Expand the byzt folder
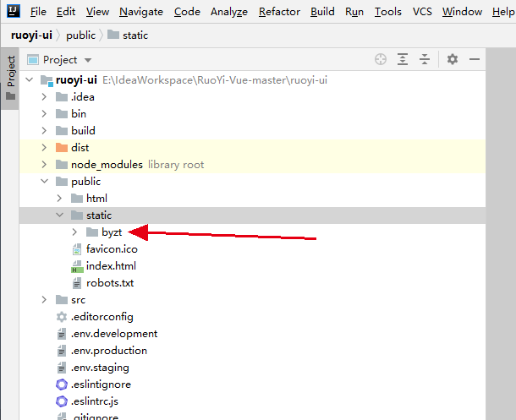Screen dimensions: 516x420 coord(74,232)
